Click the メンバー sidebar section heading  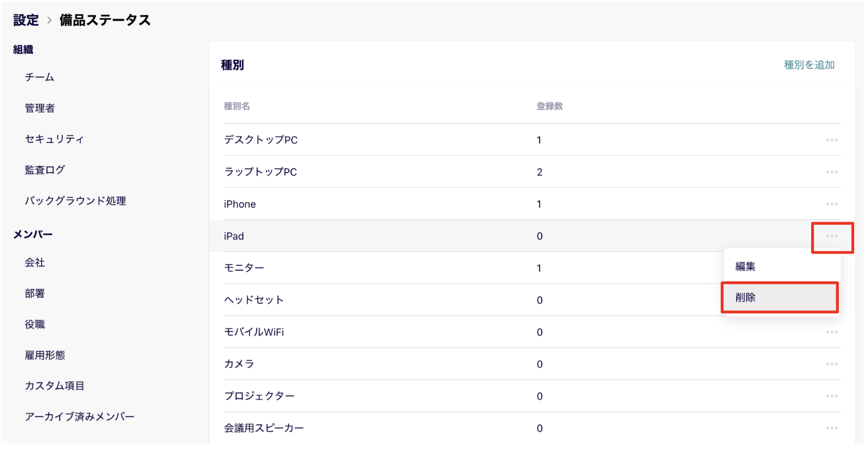click(33, 234)
